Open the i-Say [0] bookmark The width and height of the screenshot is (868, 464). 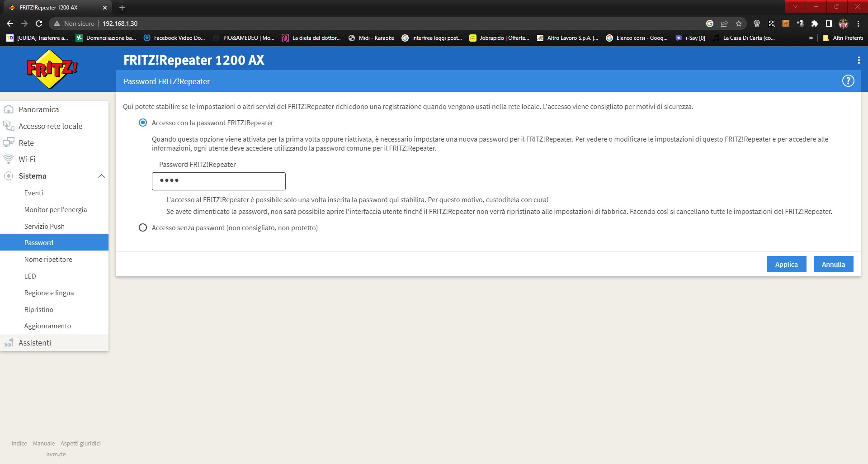(x=690, y=38)
